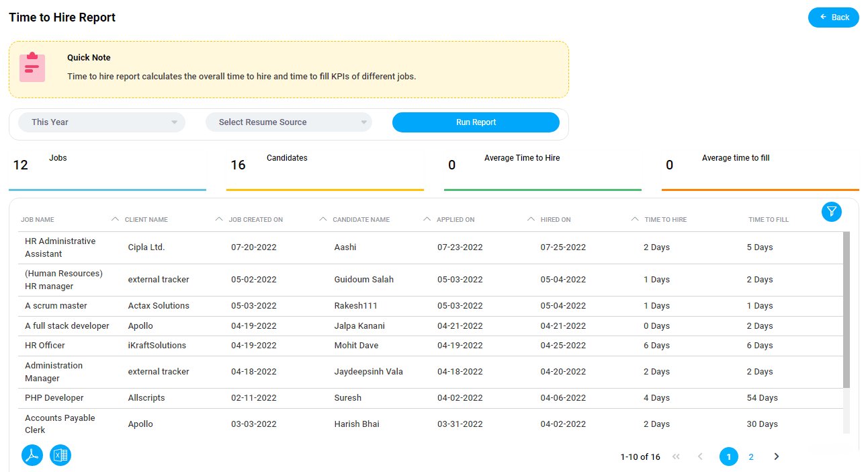The height and width of the screenshot is (472, 868).
Task: Click Accounts Payable Clerk job
Action: (x=60, y=424)
